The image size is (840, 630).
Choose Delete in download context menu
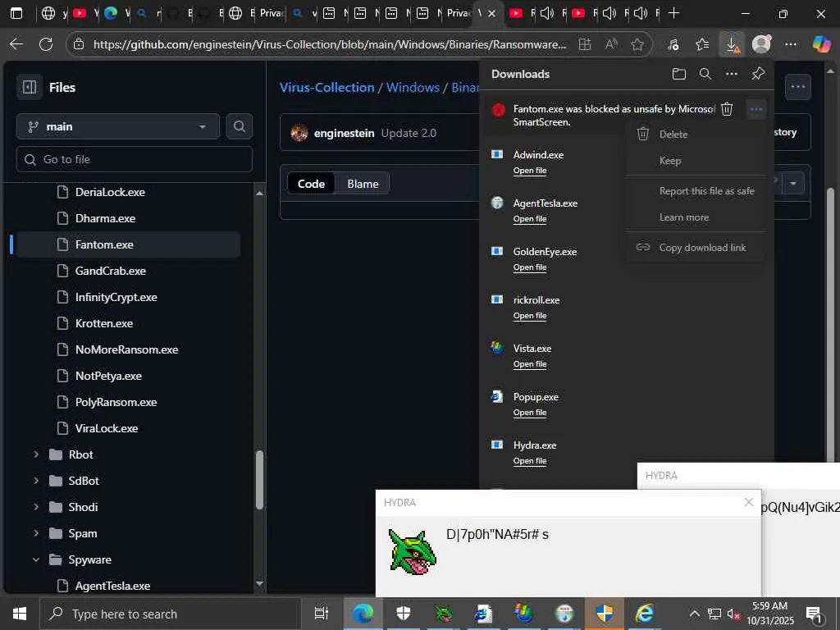[695, 134]
